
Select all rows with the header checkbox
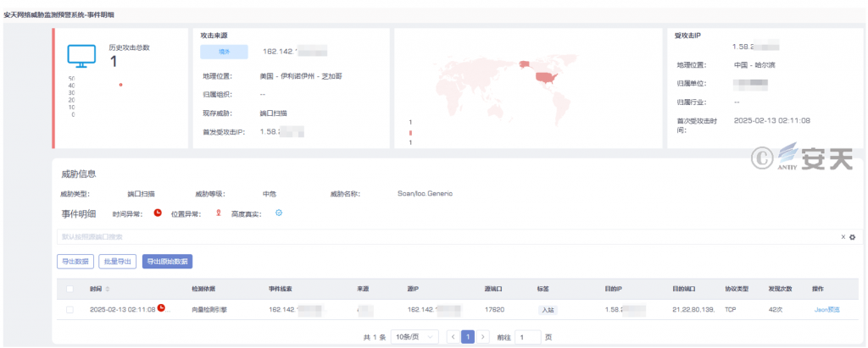[x=70, y=289]
